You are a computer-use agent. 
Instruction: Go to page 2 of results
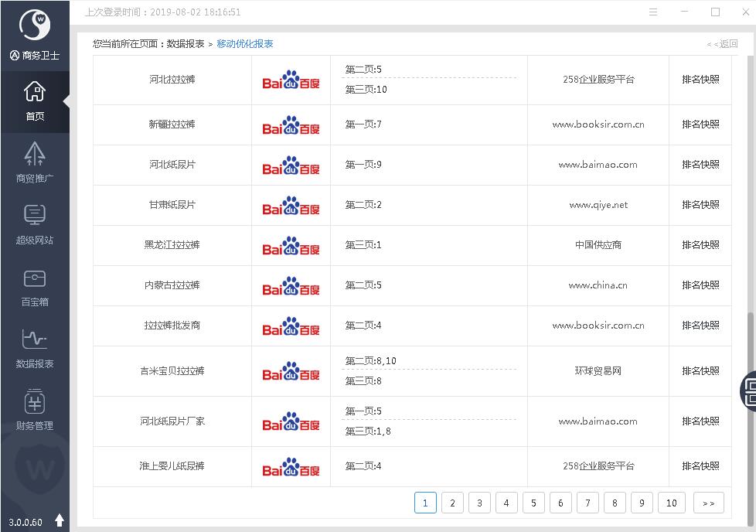[452, 503]
